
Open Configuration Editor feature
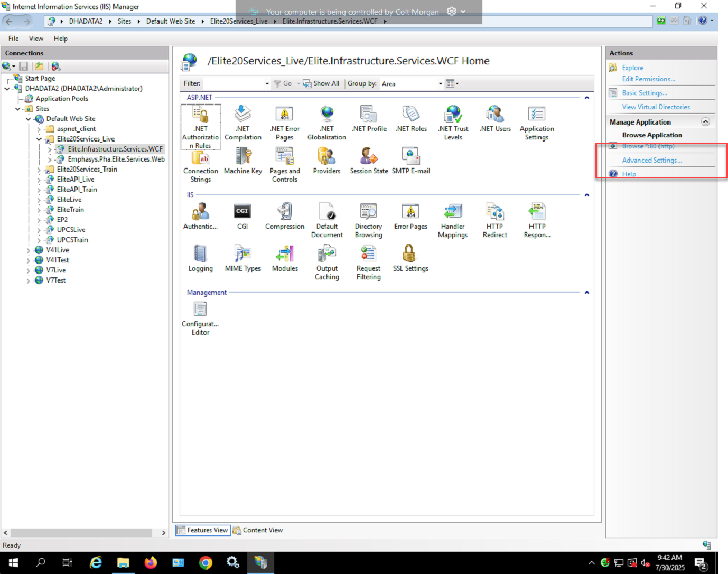[200, 318]
